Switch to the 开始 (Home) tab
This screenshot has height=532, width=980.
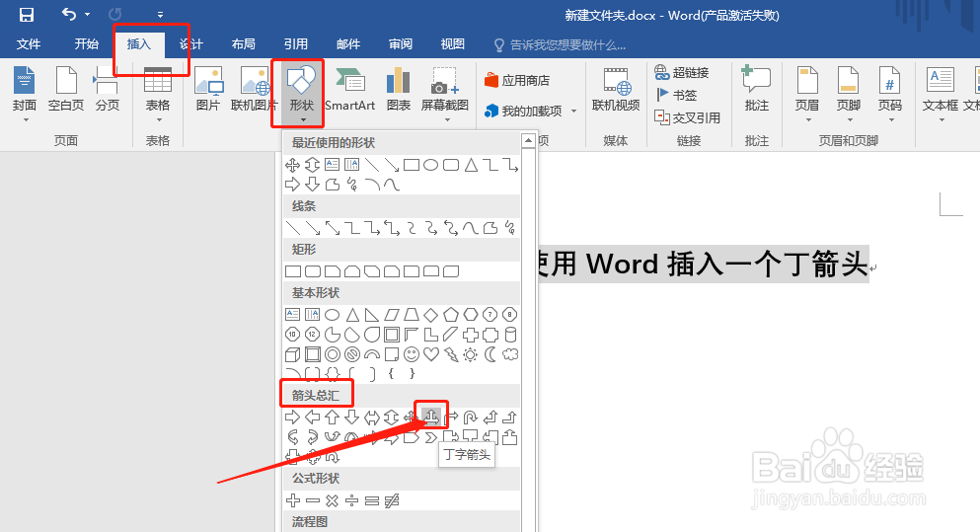(x=86, y=44)
